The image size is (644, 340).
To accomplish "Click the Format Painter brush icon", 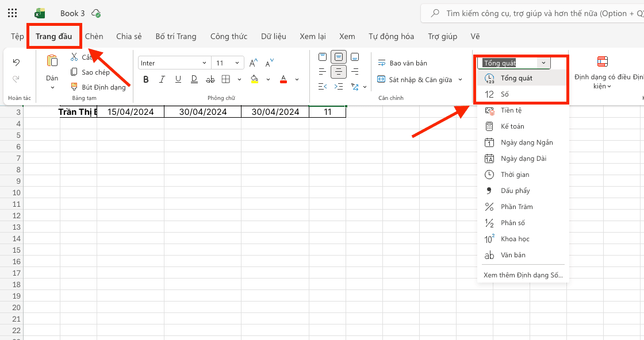I will [74, 87].
